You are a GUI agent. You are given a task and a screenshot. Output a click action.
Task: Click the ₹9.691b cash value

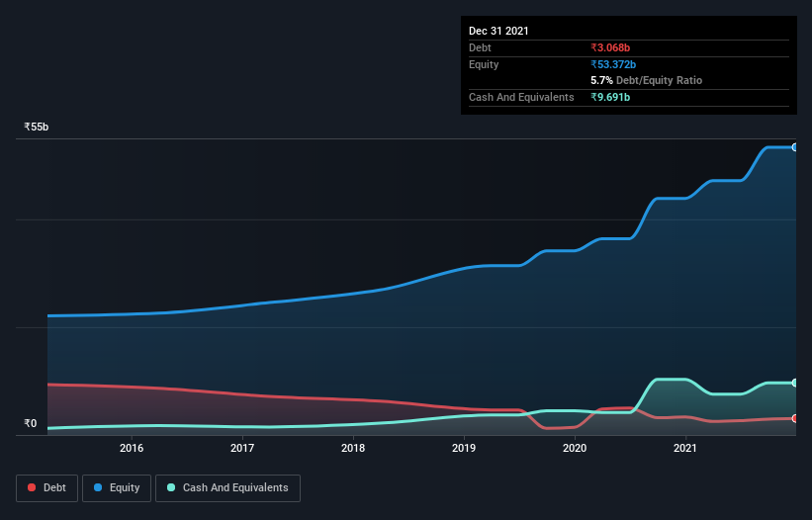point(610,97)
